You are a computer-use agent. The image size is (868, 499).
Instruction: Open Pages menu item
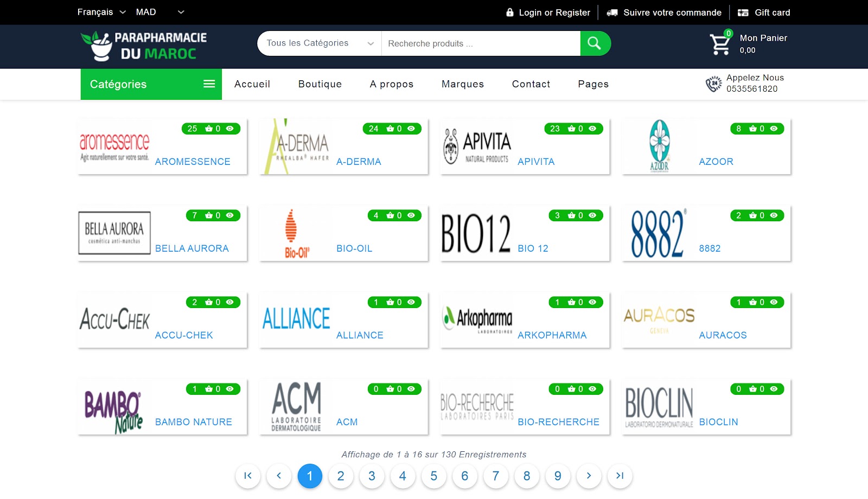click(593, 84)
